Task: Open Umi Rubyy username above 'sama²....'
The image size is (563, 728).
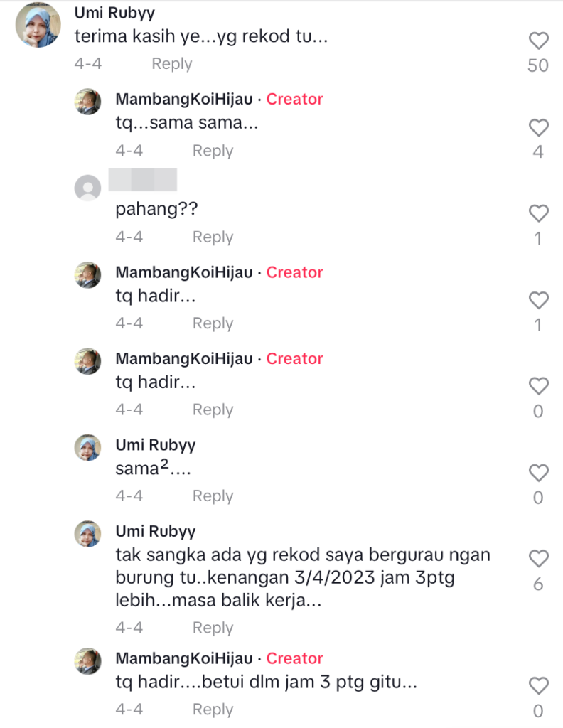Action: pos(155,445)
